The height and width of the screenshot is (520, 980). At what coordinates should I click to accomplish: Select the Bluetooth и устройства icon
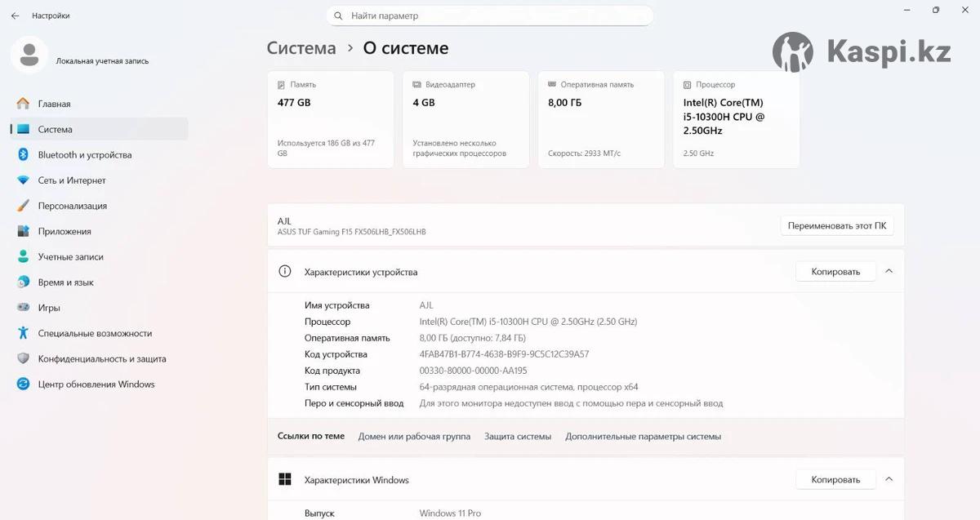(23, 155)
